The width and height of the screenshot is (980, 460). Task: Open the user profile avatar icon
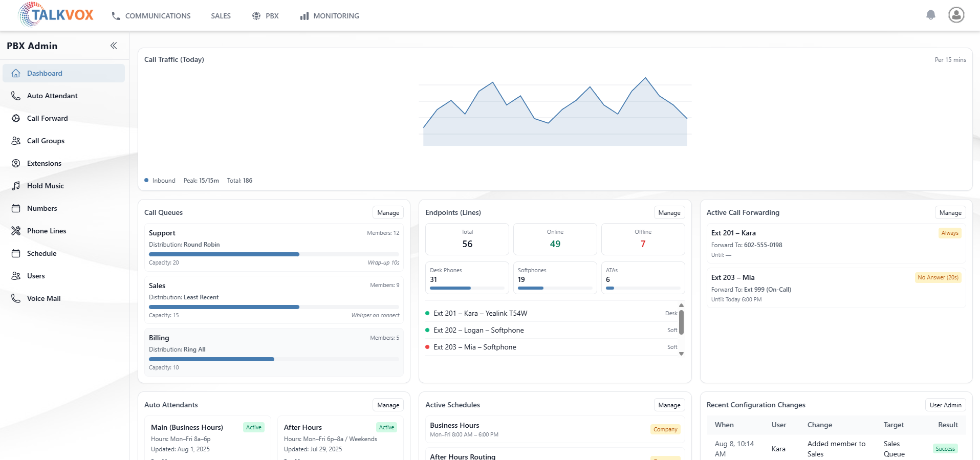coord(956,15)
